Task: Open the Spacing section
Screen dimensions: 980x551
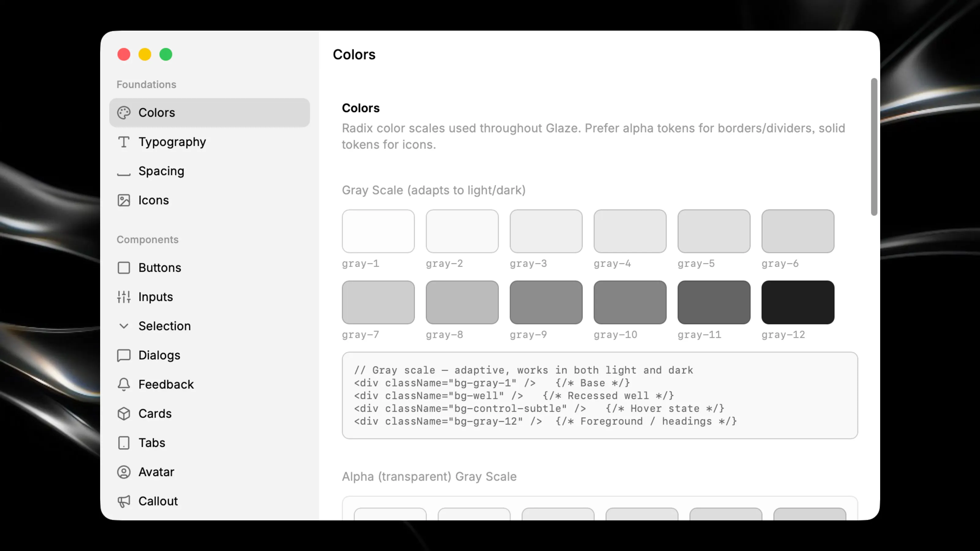Action: (209, 171)
